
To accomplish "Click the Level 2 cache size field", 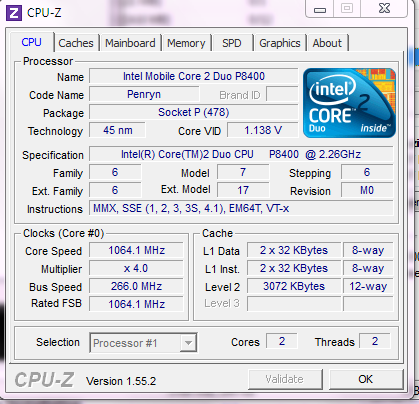I will pos(294,286).
